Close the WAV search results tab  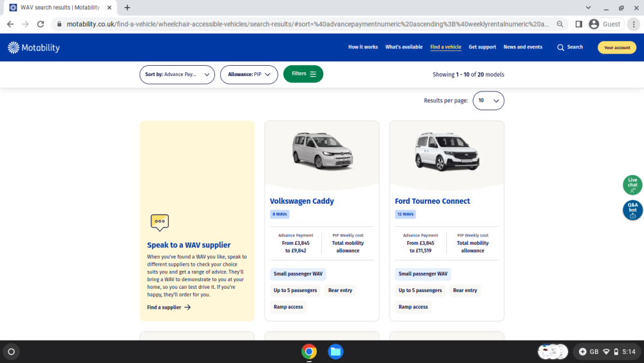point(109,7)
